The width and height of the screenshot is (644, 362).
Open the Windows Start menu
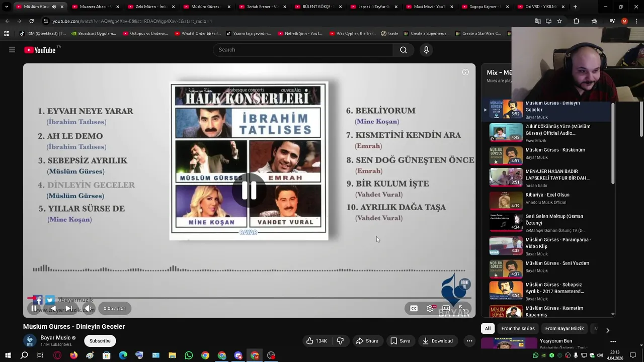[x=8, y=355]
